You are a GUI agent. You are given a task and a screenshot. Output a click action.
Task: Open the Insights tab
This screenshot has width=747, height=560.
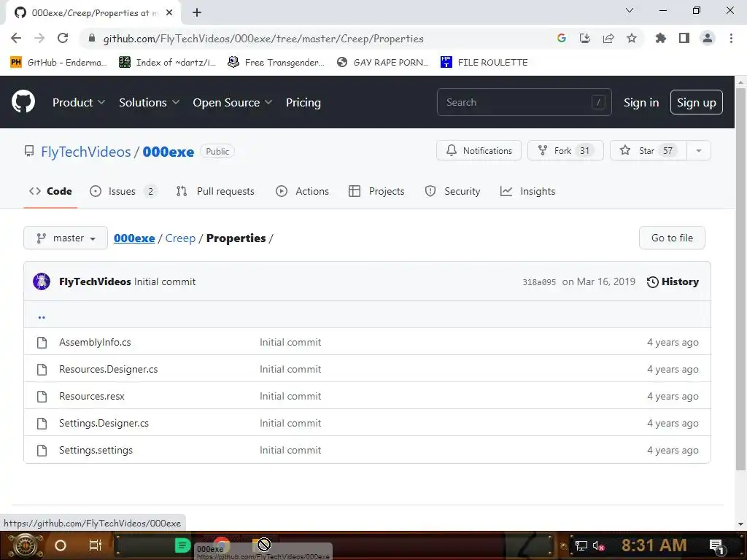528,191
